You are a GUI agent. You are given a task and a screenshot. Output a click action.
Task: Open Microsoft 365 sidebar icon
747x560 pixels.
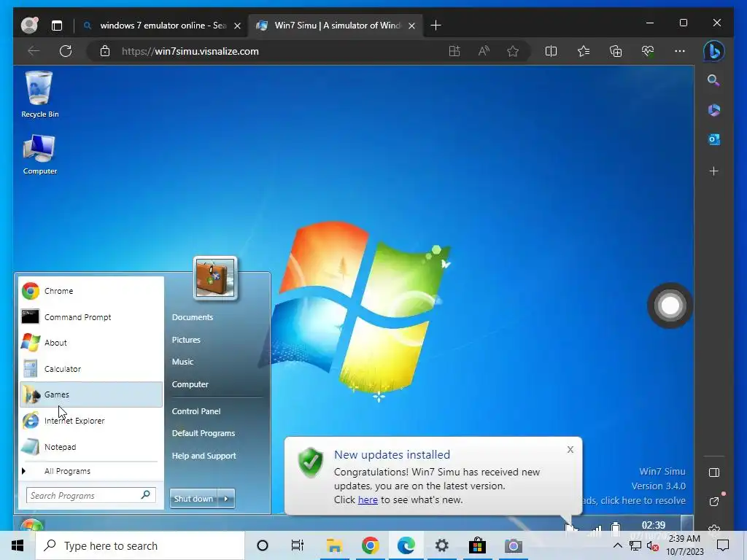point(713,110)
